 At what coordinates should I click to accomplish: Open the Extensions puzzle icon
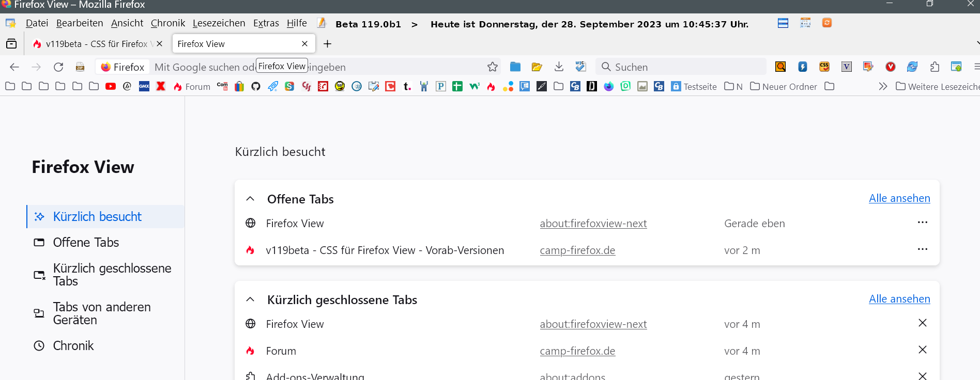point(935,67)
